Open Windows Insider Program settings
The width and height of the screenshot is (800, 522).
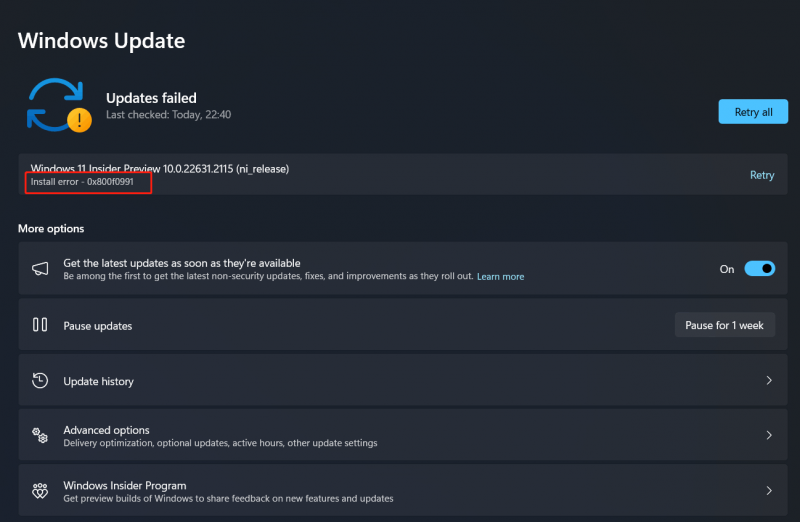tap(403, 490)
